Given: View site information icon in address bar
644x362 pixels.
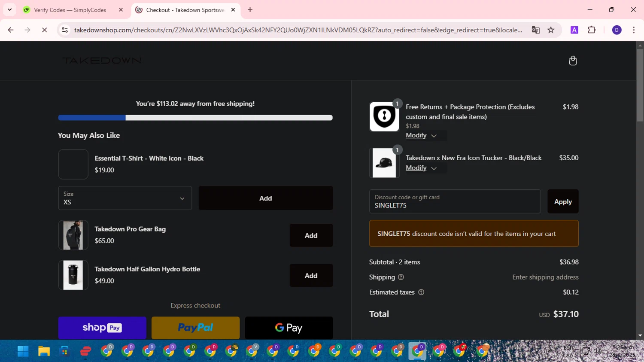Looking at the screenshot, I should click(x=65, y=30).
